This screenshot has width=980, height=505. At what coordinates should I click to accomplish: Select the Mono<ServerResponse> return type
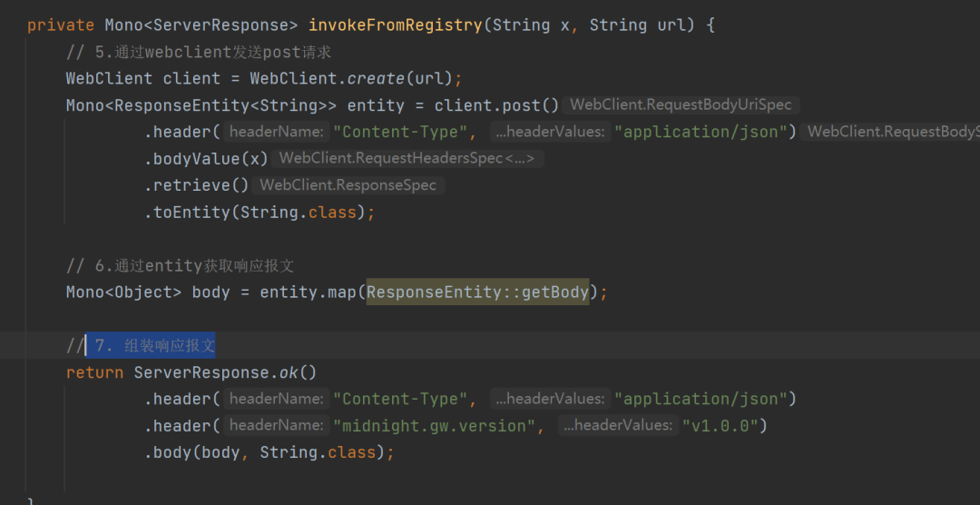point(201,25)
